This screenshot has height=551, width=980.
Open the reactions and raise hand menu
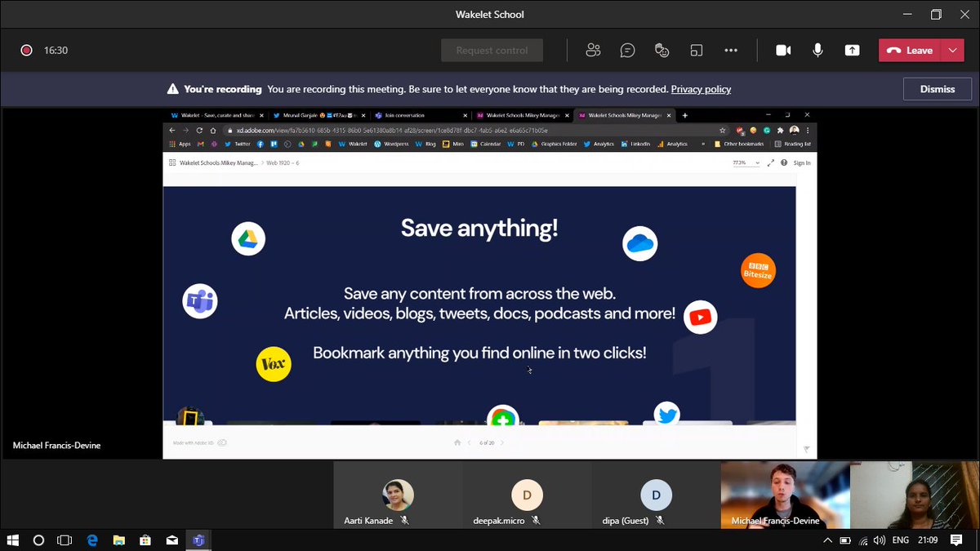coord(662,50)
